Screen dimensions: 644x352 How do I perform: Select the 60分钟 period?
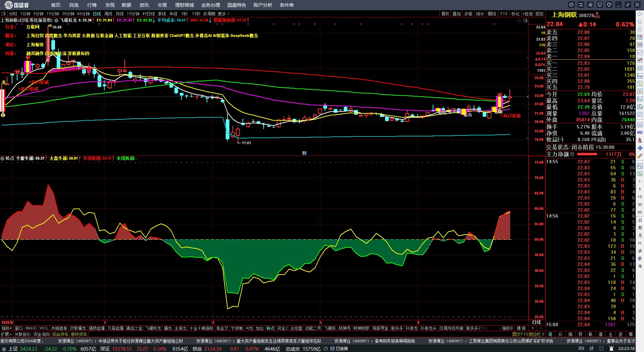click(84, 14)
